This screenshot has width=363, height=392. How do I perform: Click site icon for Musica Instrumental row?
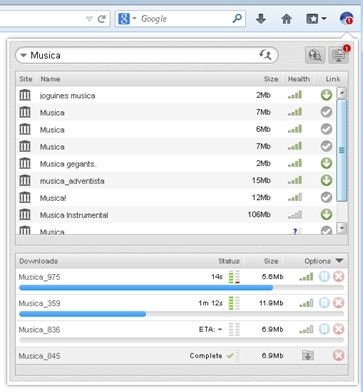[x=25, y=215]
